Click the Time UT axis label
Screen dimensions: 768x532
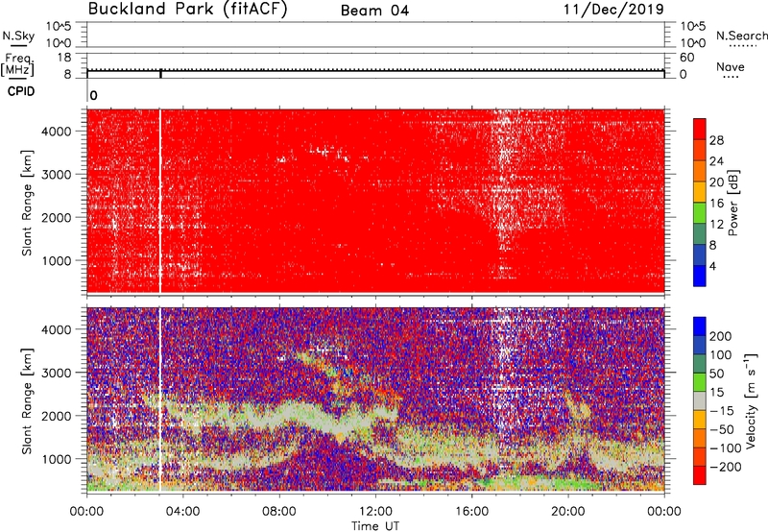point(375,526)
